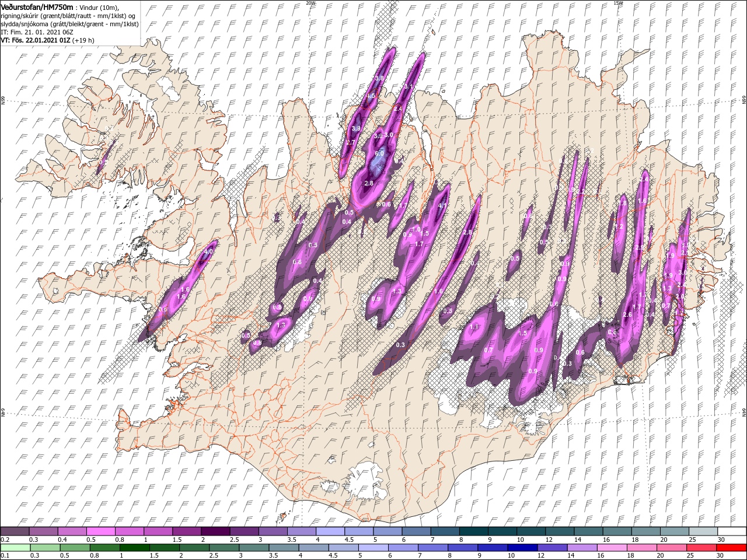Click the '(+19 h)' forecast offset text
The width and height of the screenshot is (747, 560).
[84, 40]
